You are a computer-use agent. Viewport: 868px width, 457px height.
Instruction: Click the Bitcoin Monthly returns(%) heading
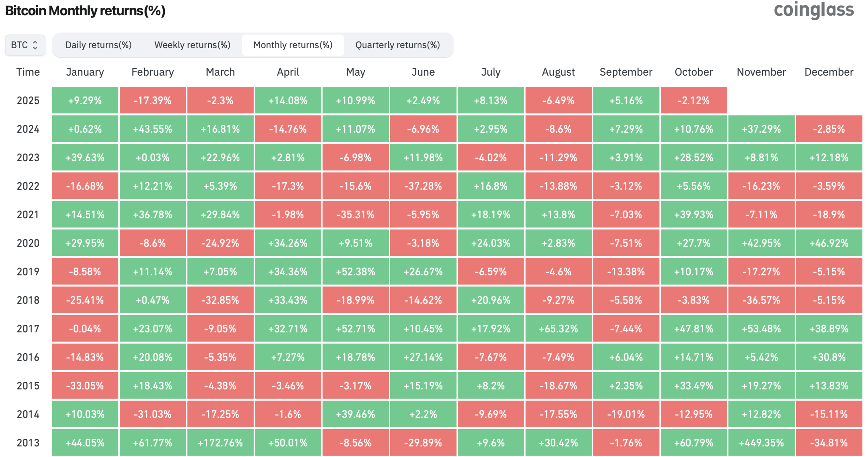pos(85,11)
